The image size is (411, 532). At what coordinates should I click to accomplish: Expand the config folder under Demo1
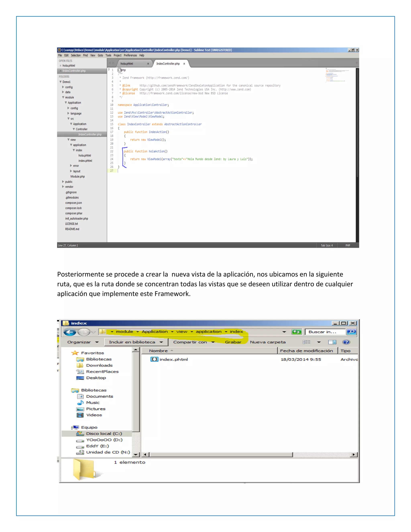click(x=63, y=87)
